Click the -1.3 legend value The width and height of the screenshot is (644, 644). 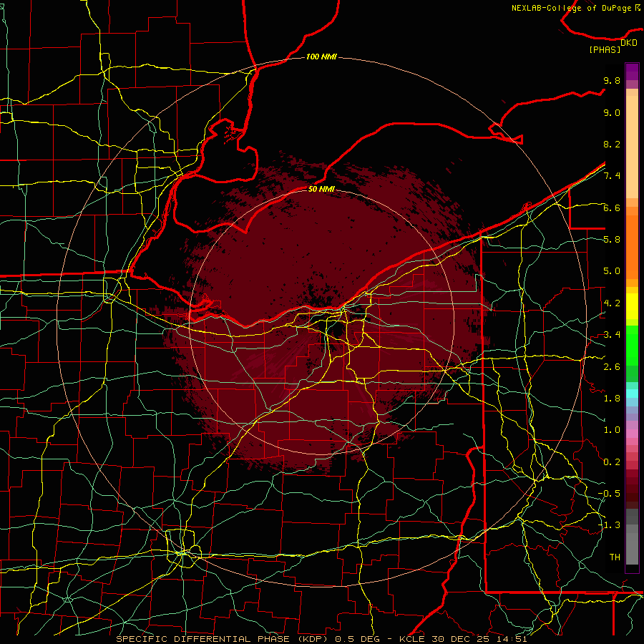click(609, 525)
